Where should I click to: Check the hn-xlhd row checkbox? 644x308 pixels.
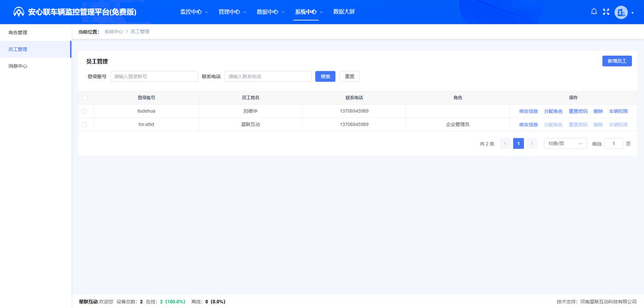click(x=84, y=125)
